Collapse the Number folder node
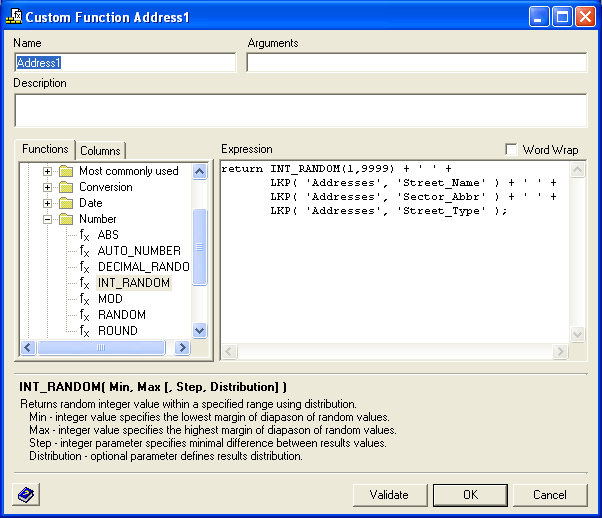 (47, 219)
